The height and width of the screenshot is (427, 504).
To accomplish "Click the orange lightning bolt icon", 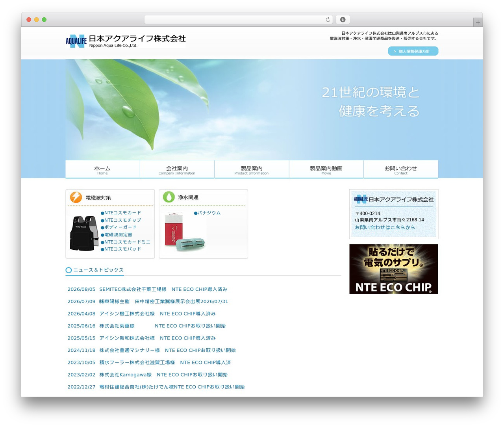I will 76,197.
